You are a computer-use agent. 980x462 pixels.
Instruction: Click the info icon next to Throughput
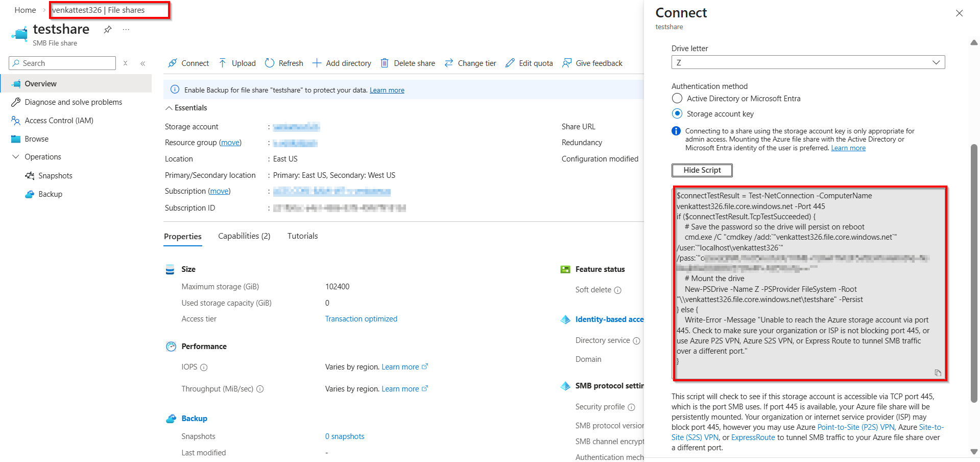click(260, 389)
